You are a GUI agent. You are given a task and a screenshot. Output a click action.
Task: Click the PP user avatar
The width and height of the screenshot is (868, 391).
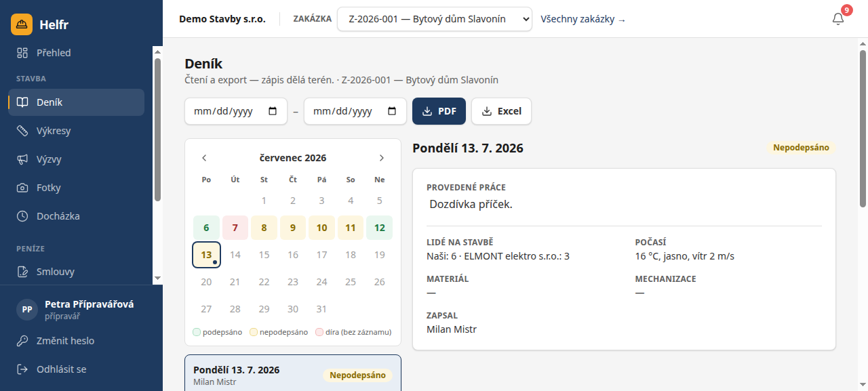pos(27,309)
